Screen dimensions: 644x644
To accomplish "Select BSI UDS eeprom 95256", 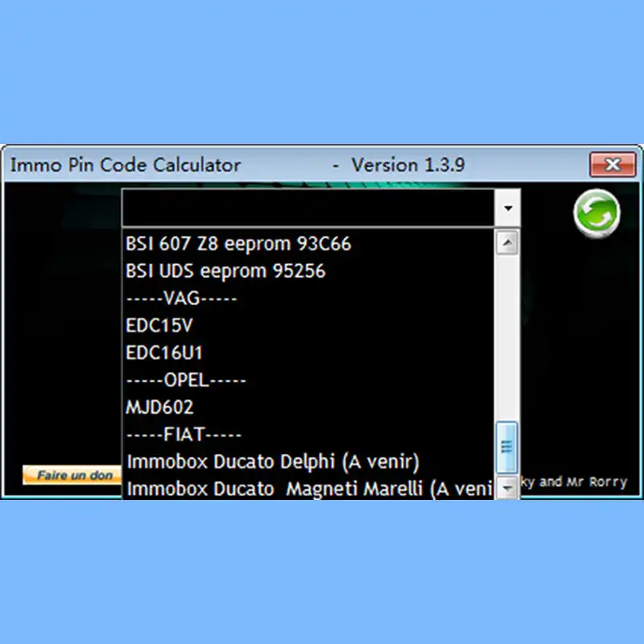I will point(308,271).
